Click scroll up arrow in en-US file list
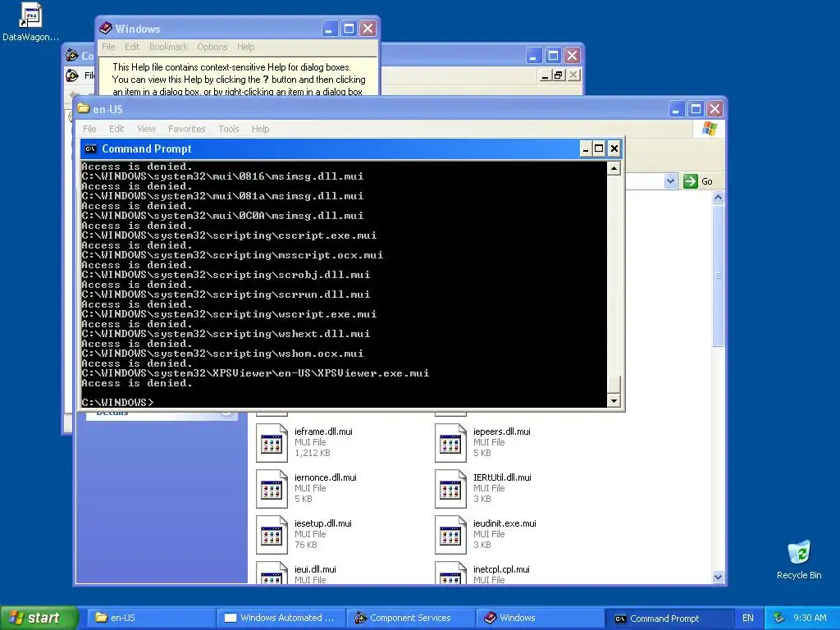This screenshot has width=840, height=630. coord(718,197)
